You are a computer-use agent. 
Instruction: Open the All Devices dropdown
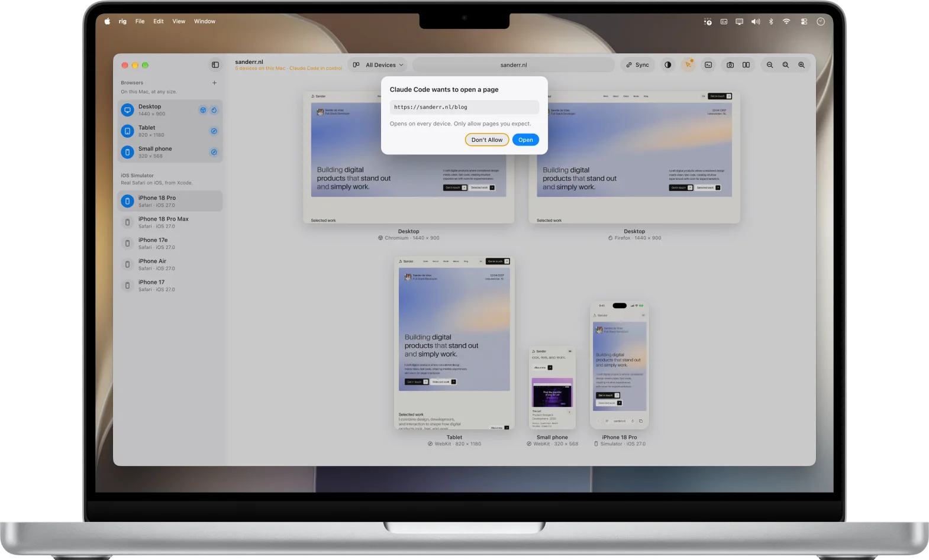[x=378, y=65]
